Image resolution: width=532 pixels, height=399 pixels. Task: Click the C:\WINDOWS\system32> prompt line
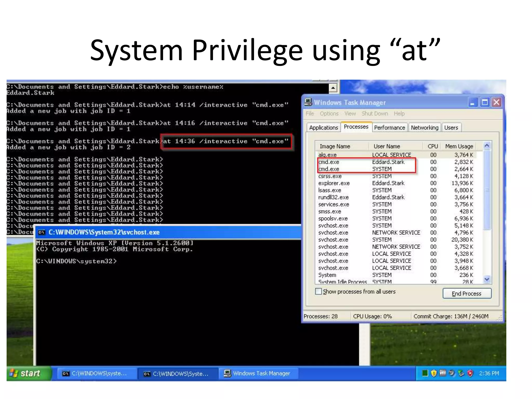(x=76, y=261)
